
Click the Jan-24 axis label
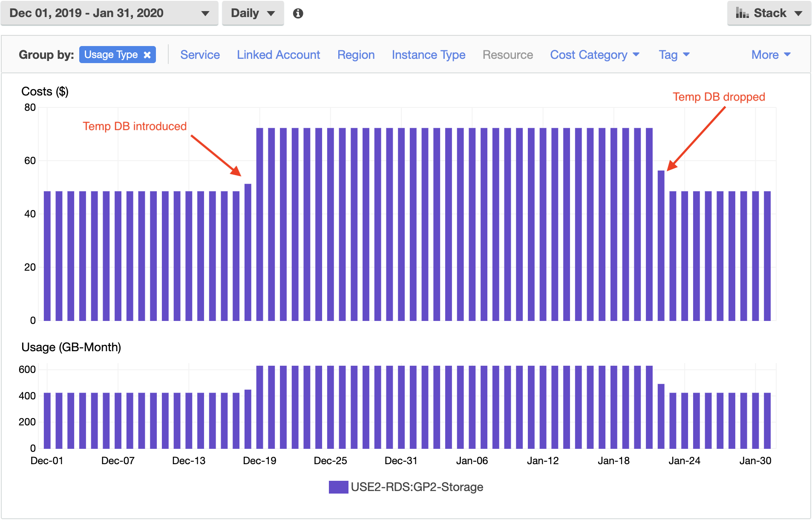(684, 461)
